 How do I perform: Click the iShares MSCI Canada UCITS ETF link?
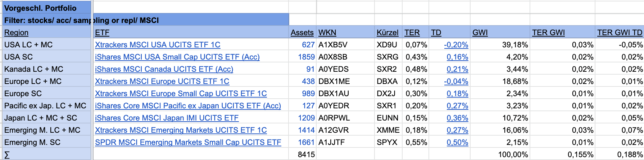tap(164, 69)
